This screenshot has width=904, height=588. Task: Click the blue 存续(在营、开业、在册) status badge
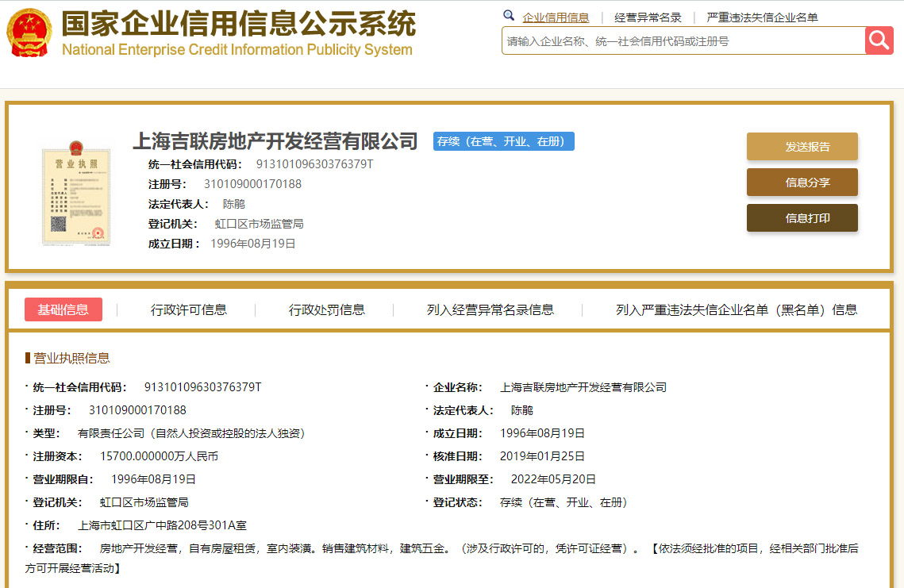click(x=503, y=141)
